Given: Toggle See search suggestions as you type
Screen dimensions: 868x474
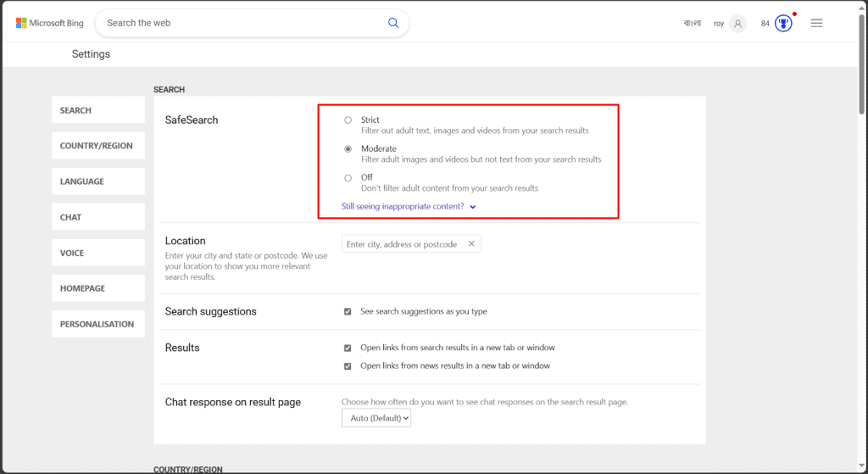Looking at the screenshot, I should coord(348,312).
